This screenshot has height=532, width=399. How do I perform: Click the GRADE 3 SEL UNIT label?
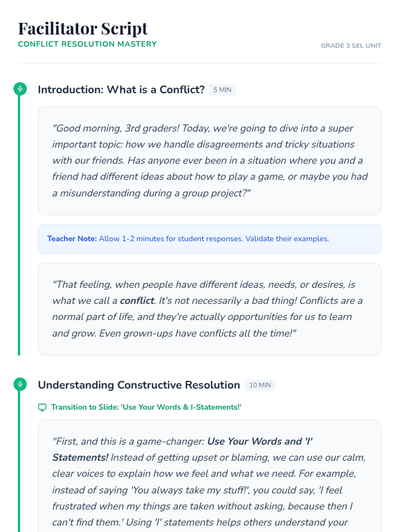click(x=351, y=46)
